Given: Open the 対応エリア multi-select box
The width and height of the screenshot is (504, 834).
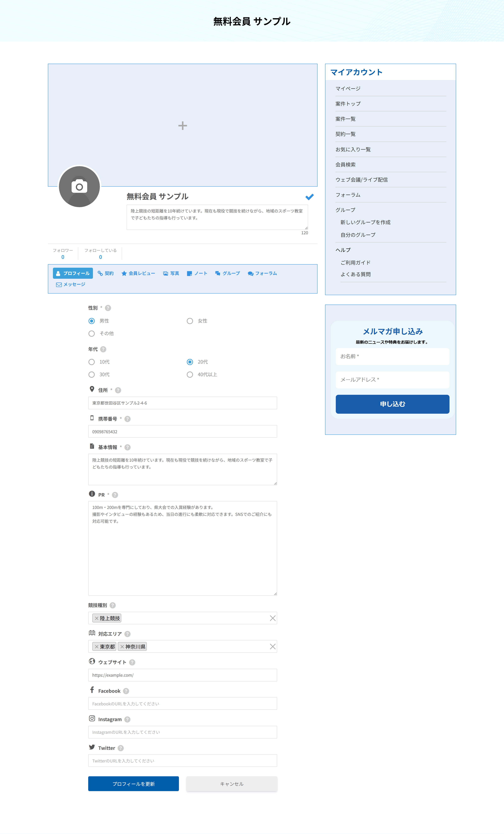Looking at the screenshot, I should pyautogui.click(x=183, y=647).
